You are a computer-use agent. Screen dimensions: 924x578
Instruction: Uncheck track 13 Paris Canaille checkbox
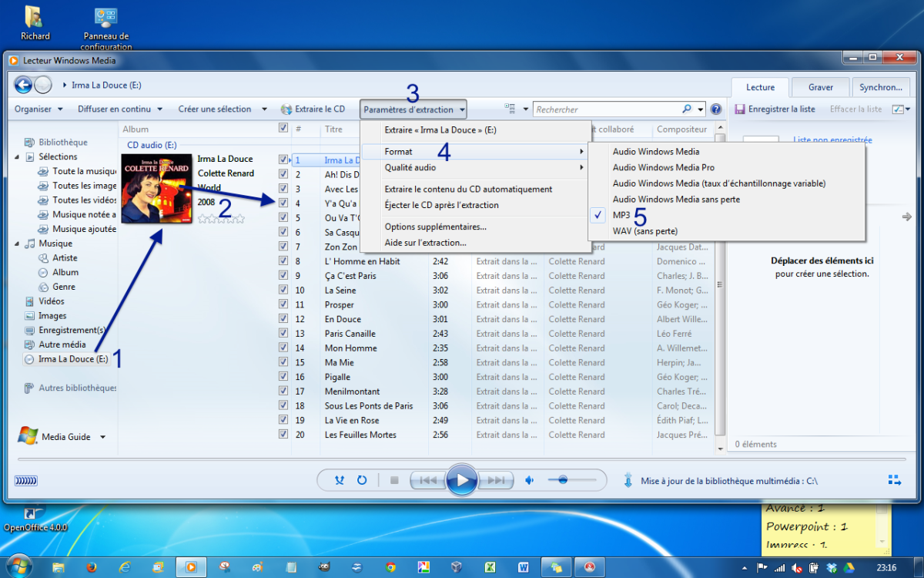(x=283, y=333)
